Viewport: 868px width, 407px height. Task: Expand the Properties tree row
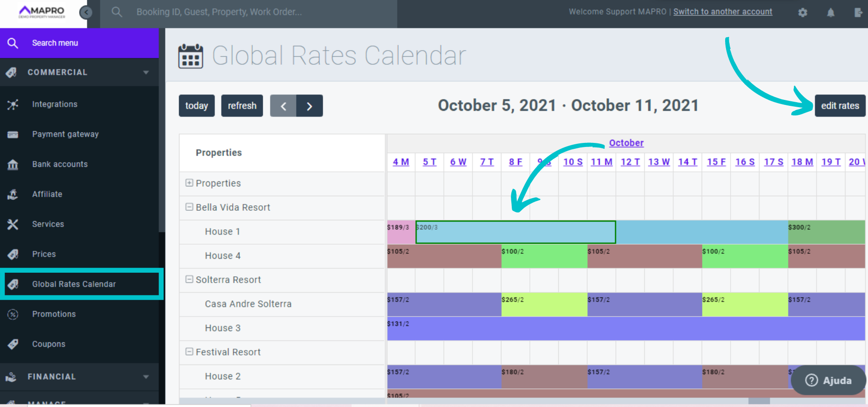(x=189, y=183)
